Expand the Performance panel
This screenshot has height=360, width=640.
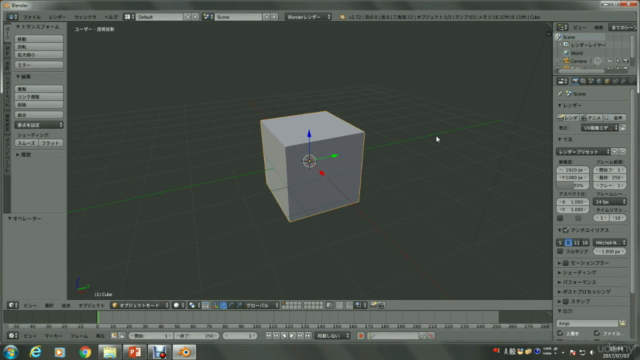click(x=578, y=282)
